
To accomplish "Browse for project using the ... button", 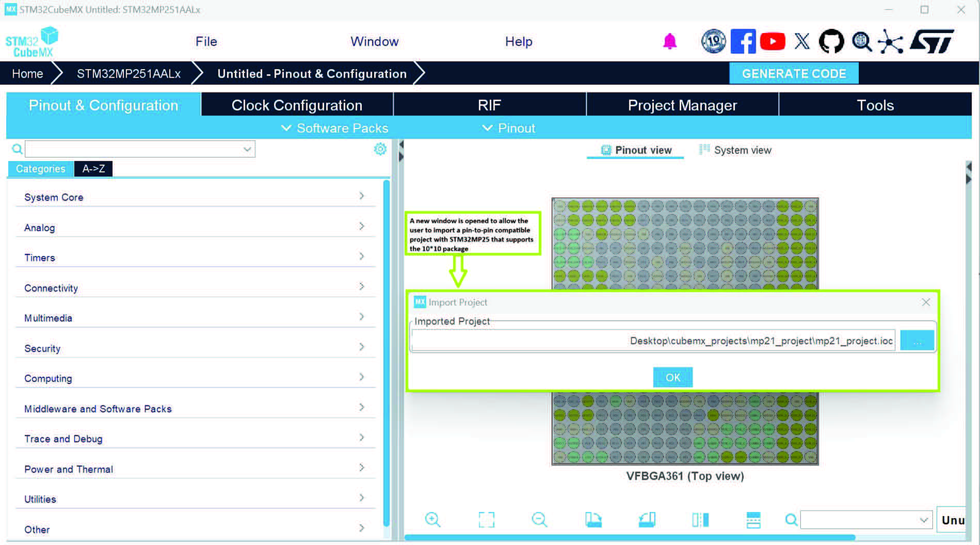I will pos(917,341).
